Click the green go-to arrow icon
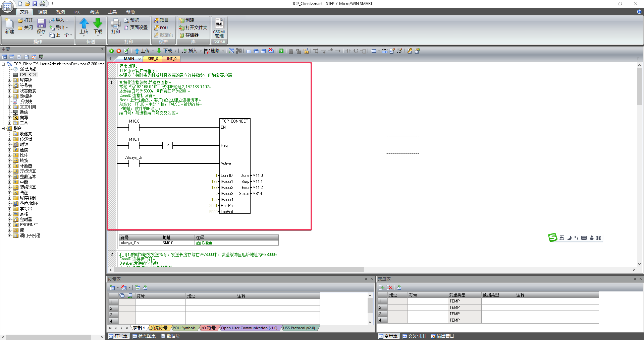Image resolution: width=644 pixels, height=340 pixels. 281,51
